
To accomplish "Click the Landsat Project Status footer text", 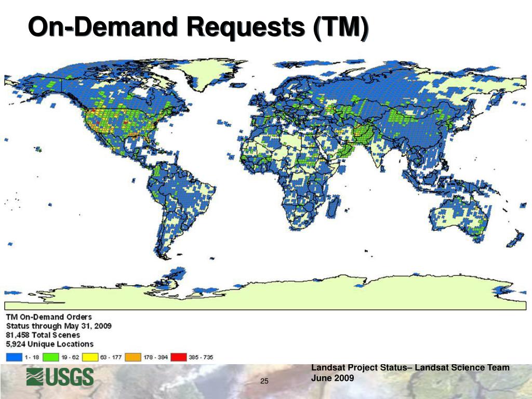I will (x=410, y=367).
